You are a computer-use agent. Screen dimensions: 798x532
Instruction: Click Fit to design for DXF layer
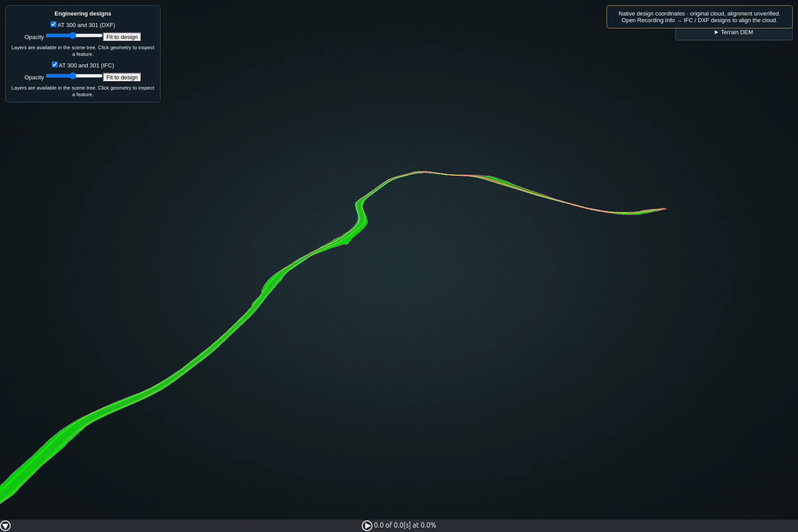(122, 37)
